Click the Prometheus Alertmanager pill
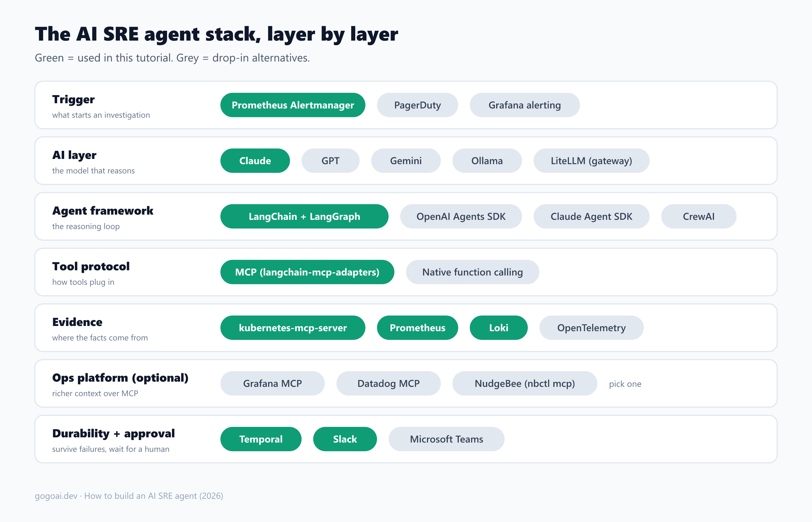The width and height of the screenshot is (812, 522). point(293,105)
